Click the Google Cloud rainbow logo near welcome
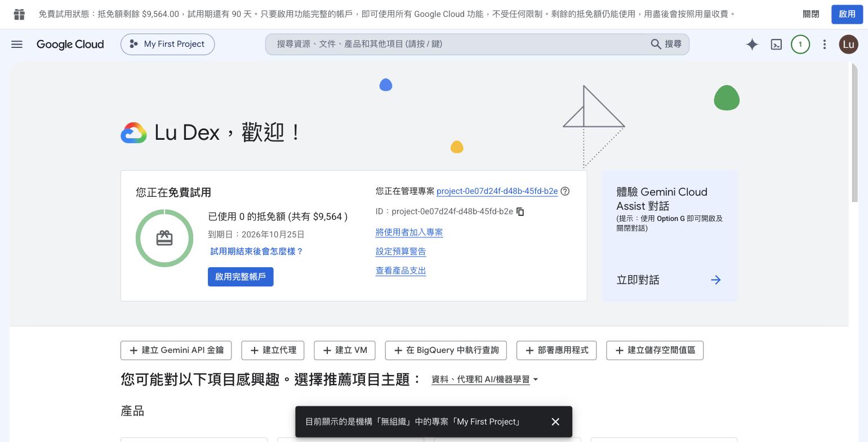This screenshot has height=442, width=868. click(133, 133)
